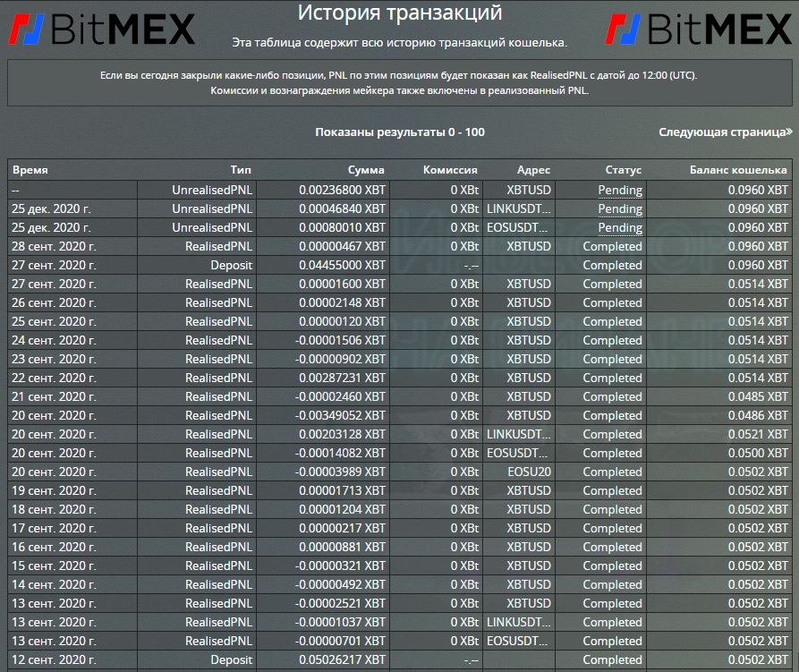Click UnrealisedPNL type in EOSUSDT pending row
Viewport: 799px width, 672px height.
pos(212,228)
